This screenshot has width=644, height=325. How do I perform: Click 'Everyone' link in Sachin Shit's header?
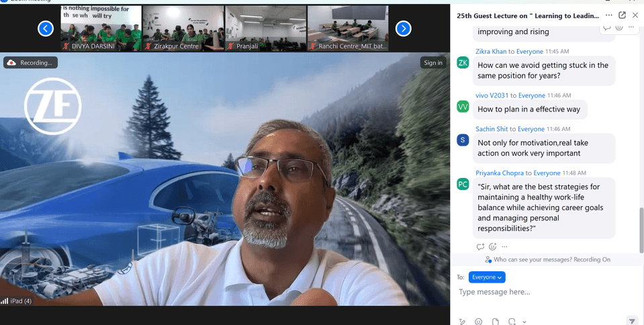[x=531, y=129]
